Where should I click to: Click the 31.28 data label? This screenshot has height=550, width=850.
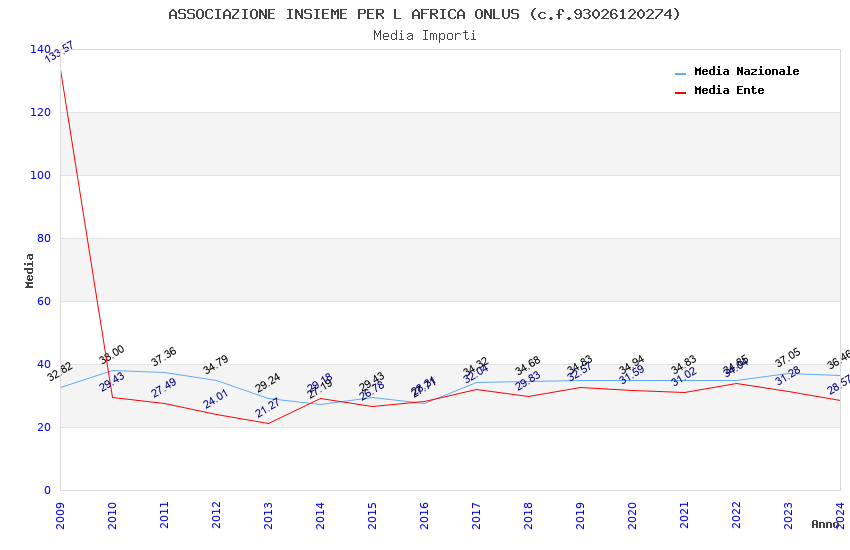click(788, 376)
